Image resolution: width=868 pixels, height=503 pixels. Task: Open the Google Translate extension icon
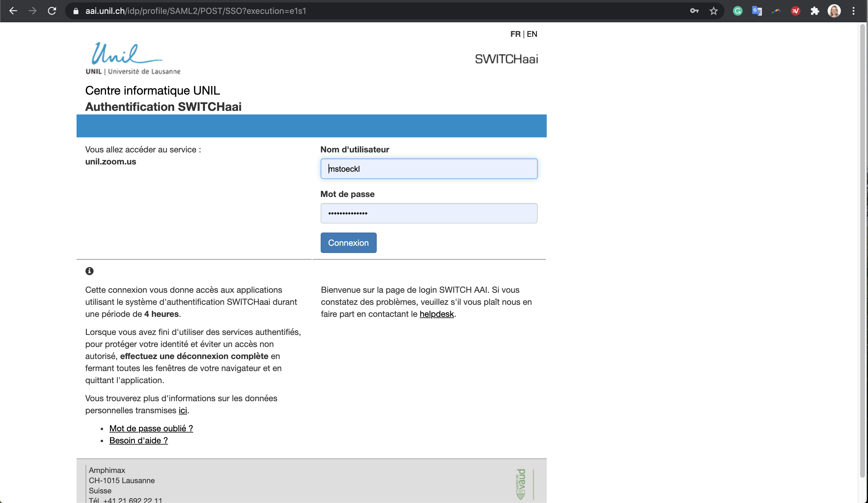click(x=757, y=11)
